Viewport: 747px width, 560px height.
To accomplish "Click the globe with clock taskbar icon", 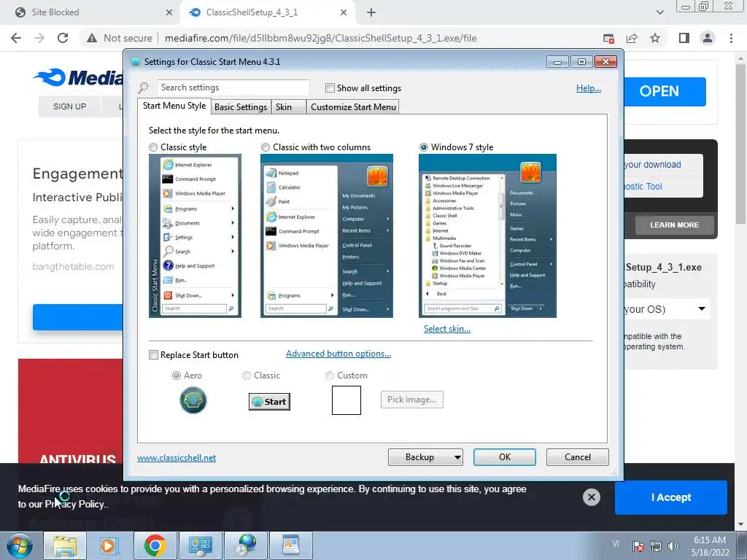I will point(245,545).
